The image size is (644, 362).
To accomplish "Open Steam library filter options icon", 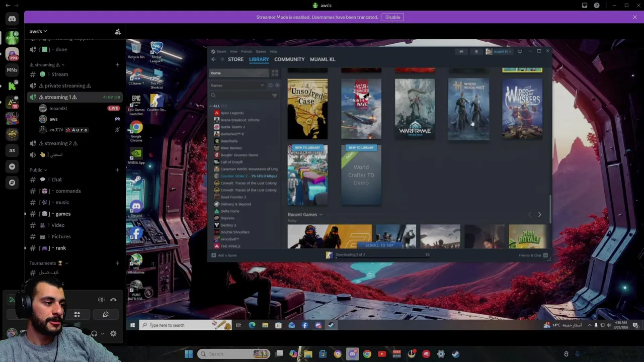I will 275,96.
